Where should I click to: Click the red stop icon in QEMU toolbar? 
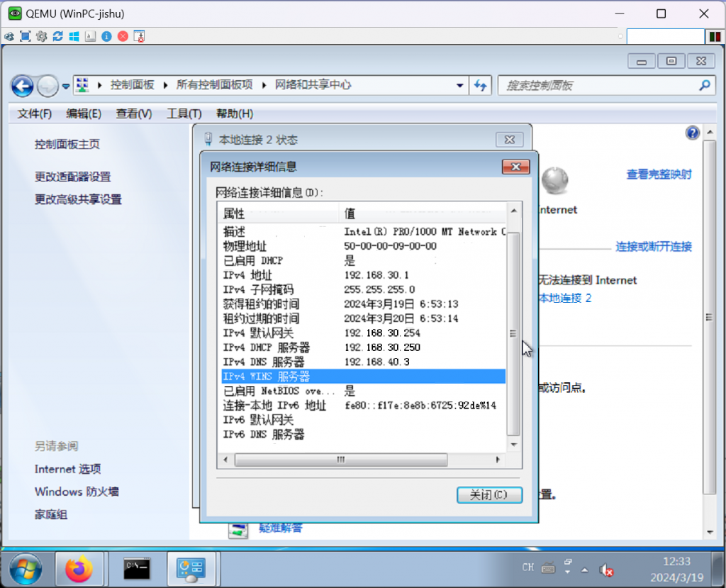(x=123, y=36)
